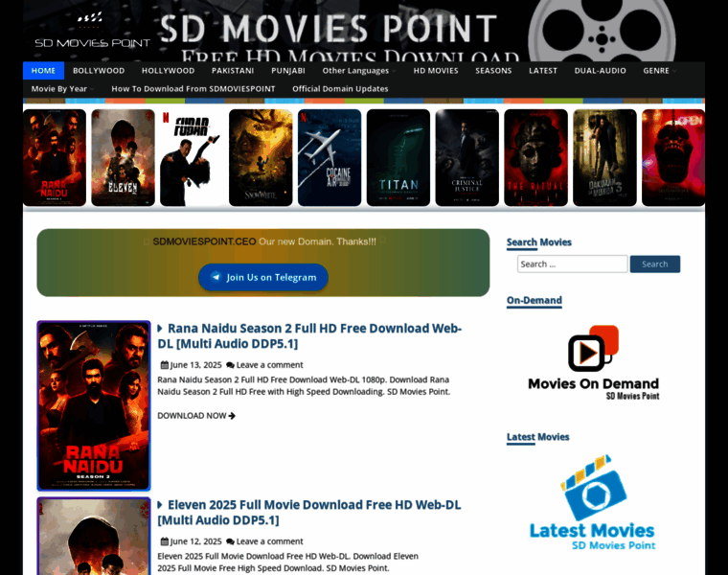
Task: Click the triangle bullet before Rana Naidu title
Action: click(x=160, y=329)
